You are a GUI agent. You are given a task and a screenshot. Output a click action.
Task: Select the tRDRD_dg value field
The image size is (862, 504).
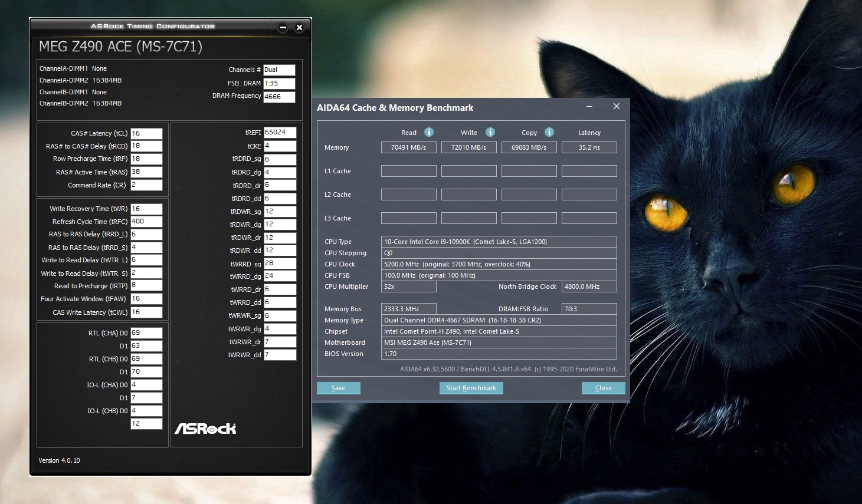coord(280,172)
